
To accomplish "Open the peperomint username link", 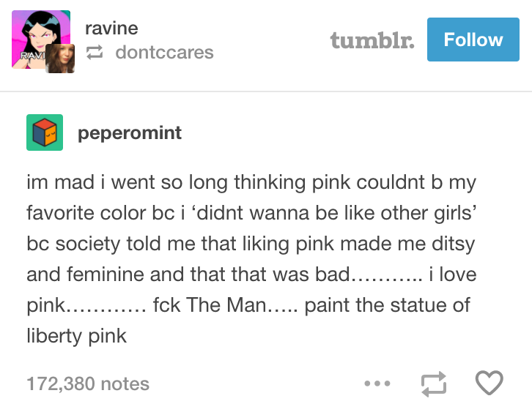I will point(130,132).
